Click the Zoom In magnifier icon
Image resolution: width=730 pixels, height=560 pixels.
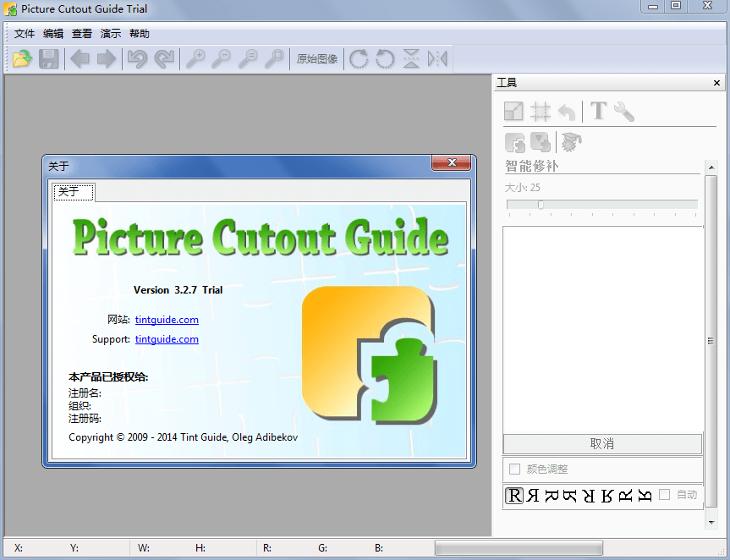point(196,58)
